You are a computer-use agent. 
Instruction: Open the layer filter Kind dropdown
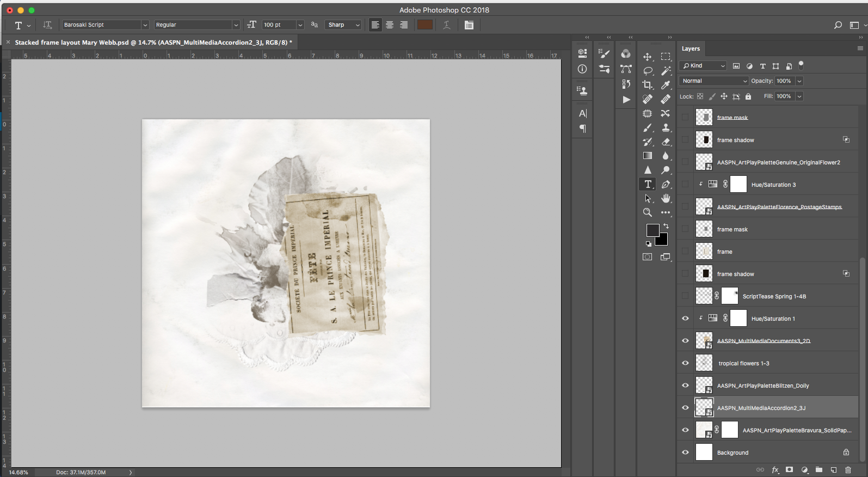tap(703, 66)
